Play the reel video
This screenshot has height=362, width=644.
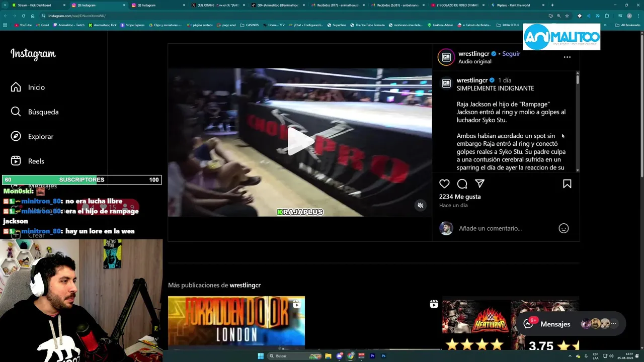tap(300, 142)
